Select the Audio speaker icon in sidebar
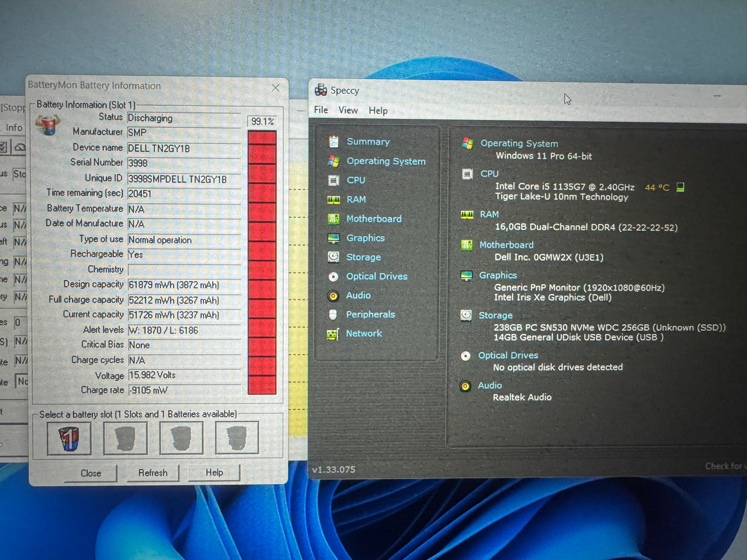This screenshot has height=560, width=747. pos(333,296)
